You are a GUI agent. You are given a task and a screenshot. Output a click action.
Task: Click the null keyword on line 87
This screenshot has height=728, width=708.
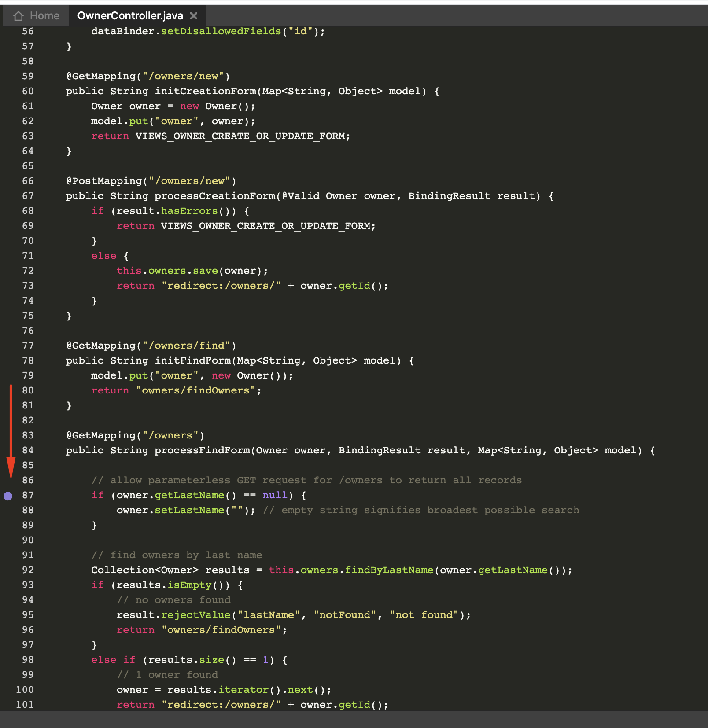click(275, 495)
